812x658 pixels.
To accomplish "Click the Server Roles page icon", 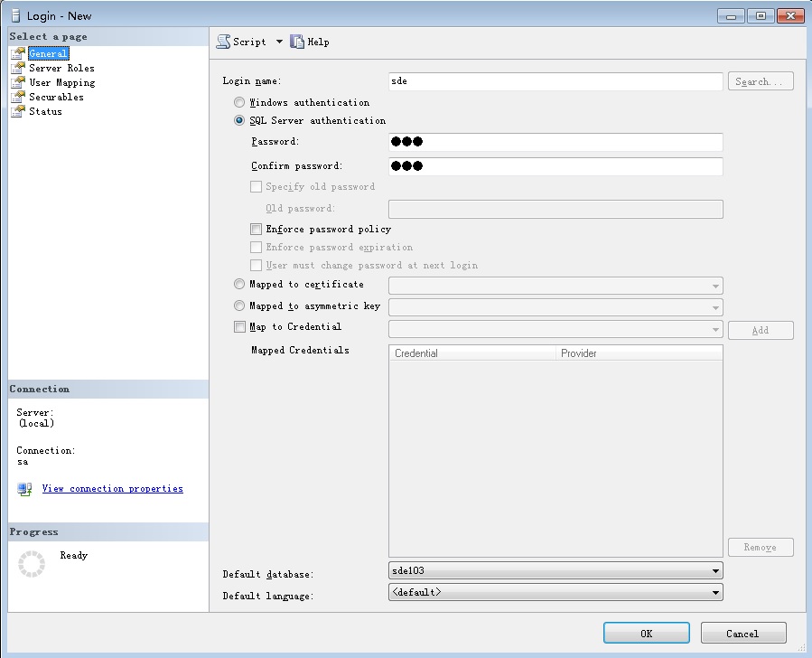I will click(x=18, y=68).
